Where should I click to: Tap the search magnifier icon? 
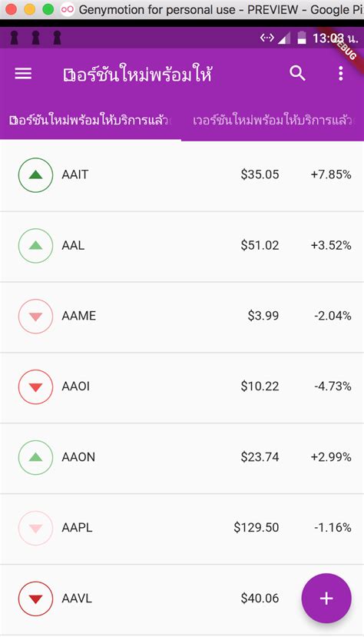[x=297, y=74]
